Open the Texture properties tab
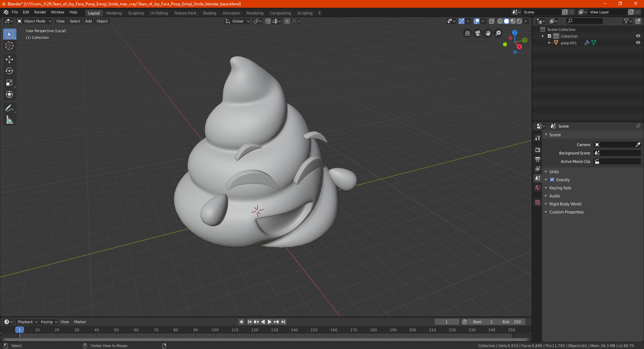Screen dimensions: 644x349 point(538,202)
